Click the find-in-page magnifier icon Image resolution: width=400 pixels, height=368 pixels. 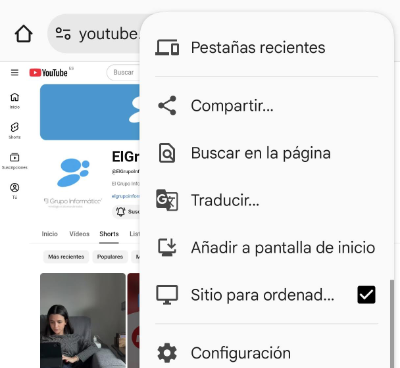(167, 153)
